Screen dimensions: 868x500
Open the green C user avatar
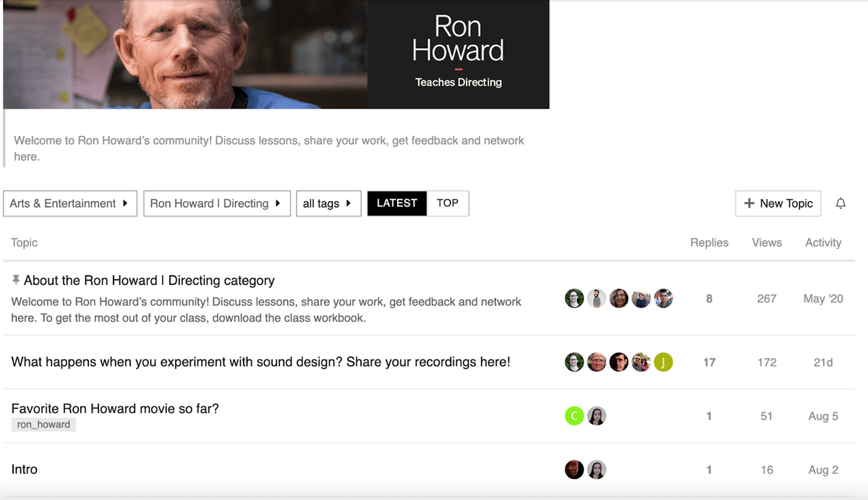coord(574,416)
